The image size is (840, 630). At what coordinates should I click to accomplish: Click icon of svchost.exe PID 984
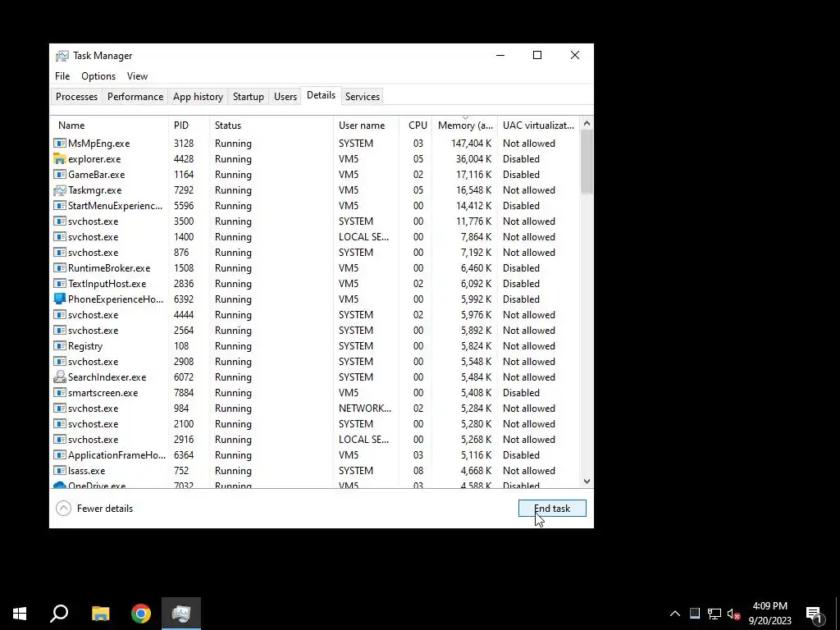pyautogui.click(x=59, y=409)
